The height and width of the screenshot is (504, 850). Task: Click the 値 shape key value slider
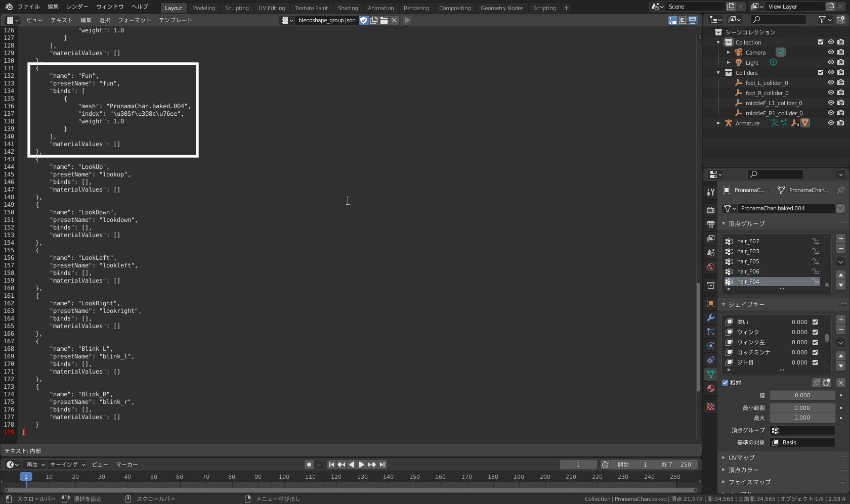pos(802,395)
